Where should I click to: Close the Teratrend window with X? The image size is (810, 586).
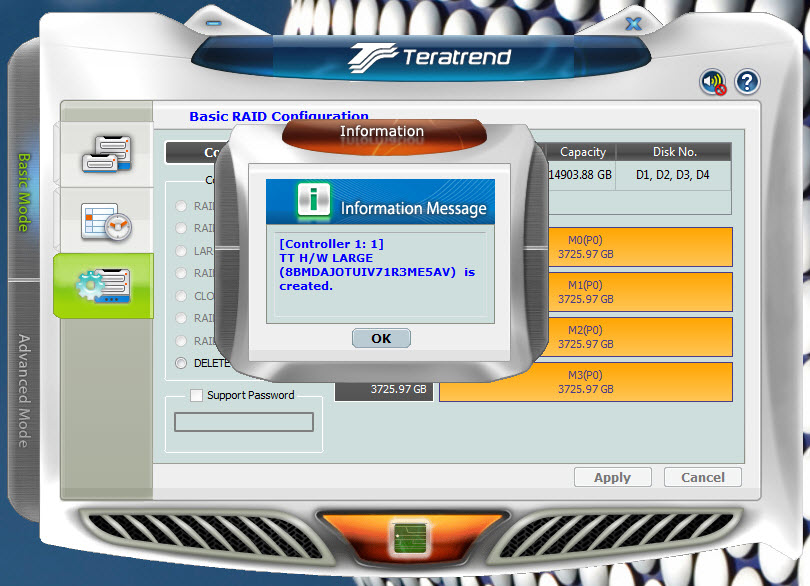634,24
